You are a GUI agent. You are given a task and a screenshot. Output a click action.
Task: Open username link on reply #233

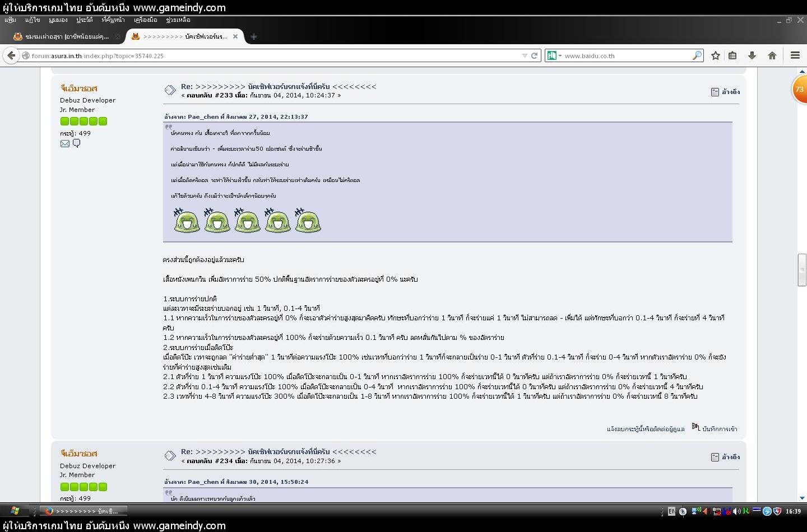(79, 88)
